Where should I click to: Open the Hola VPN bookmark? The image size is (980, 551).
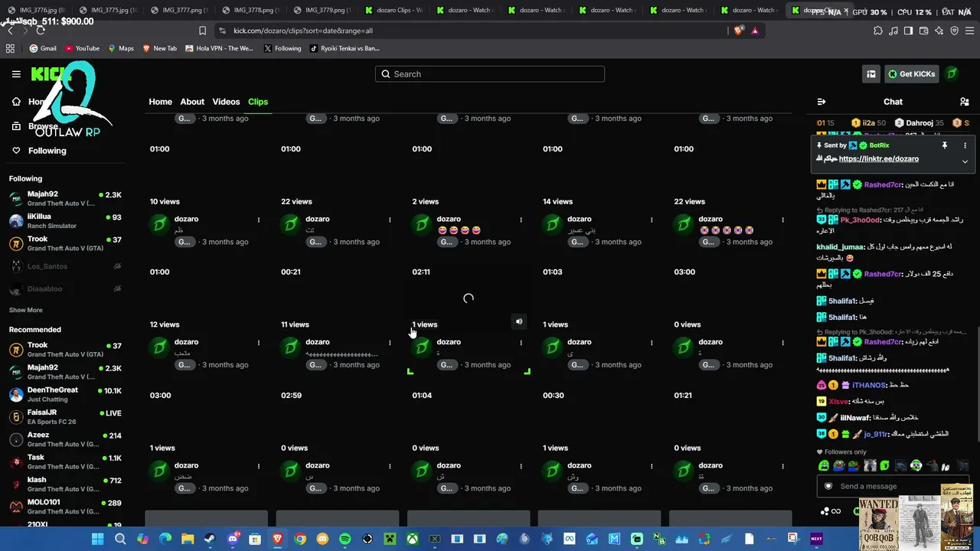pos(218,48)
